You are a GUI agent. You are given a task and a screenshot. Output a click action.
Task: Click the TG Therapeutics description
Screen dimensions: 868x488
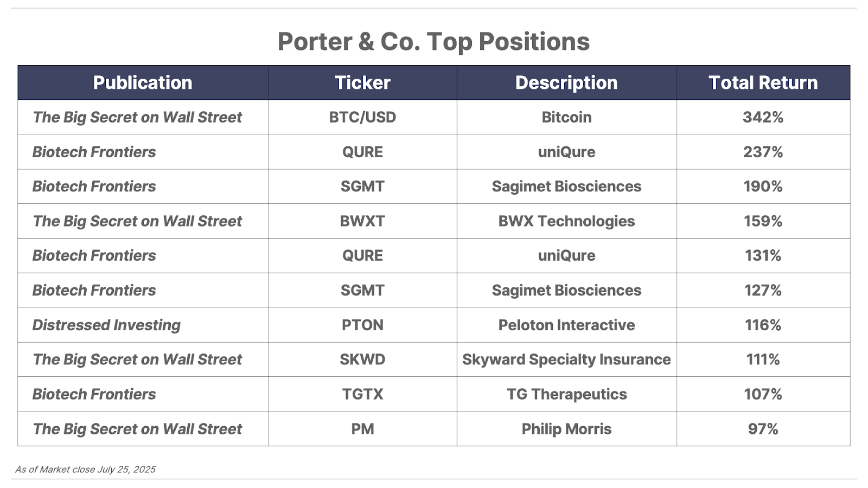[x=566, y=394]
